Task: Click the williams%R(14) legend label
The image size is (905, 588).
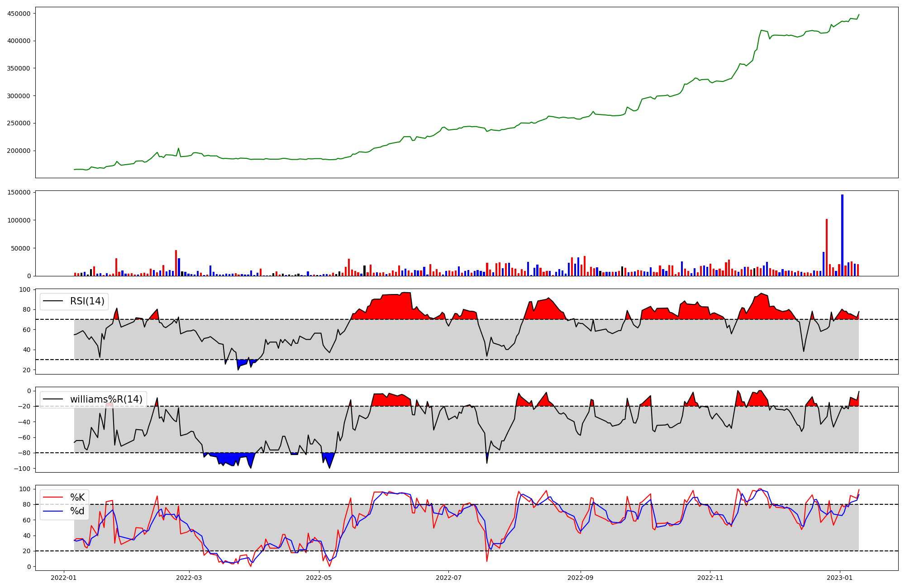Action: 106,399
